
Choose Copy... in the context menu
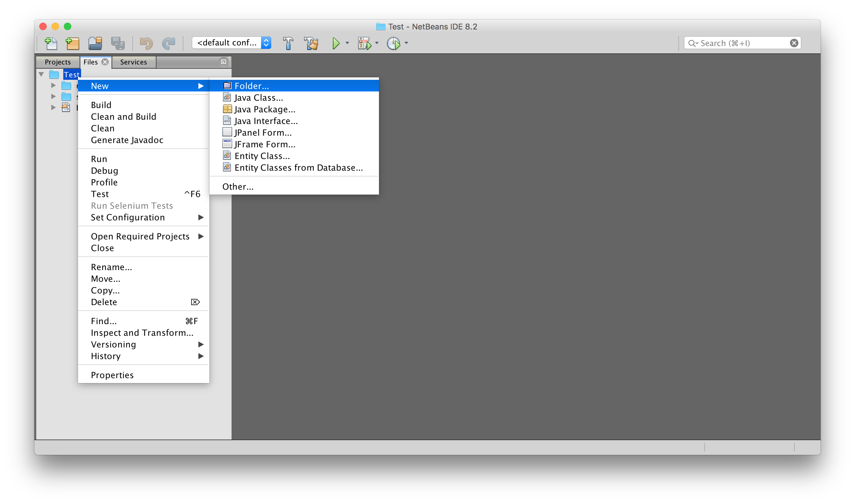coord(144,290)
